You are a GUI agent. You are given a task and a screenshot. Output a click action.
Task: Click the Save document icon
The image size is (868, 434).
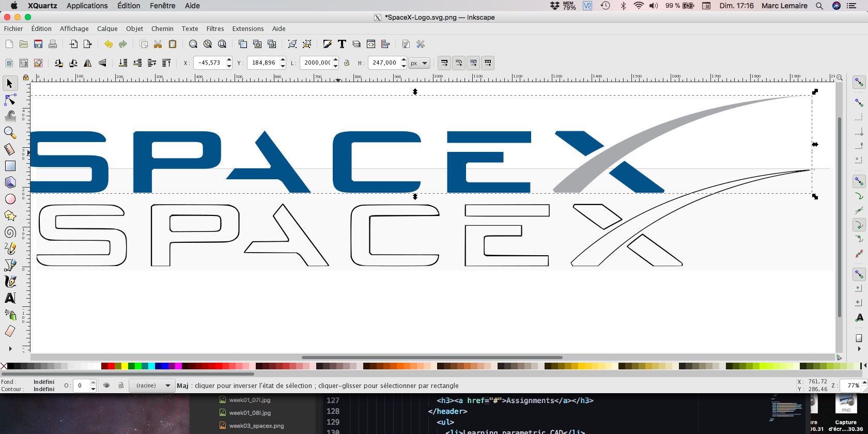(x=38, y=44)
